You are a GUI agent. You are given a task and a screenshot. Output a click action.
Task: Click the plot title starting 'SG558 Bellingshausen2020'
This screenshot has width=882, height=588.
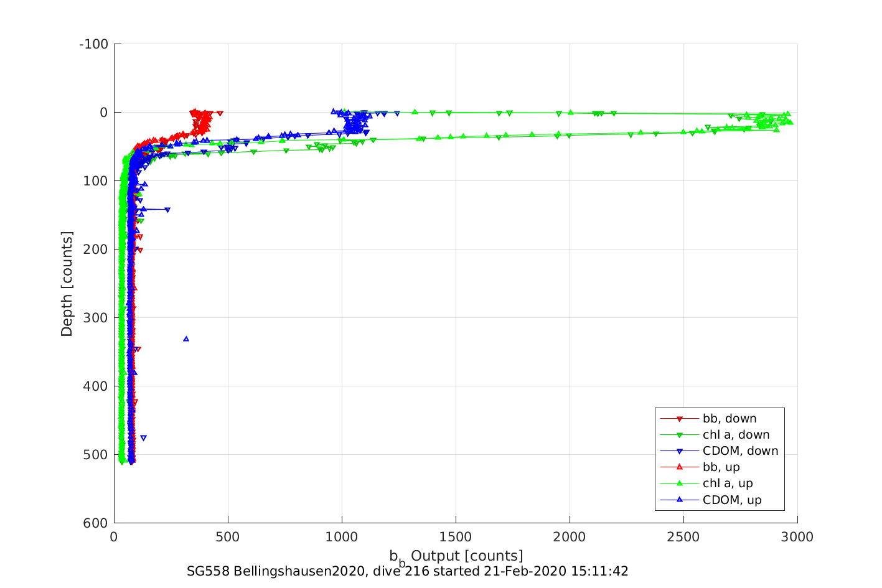pos(408,571)
